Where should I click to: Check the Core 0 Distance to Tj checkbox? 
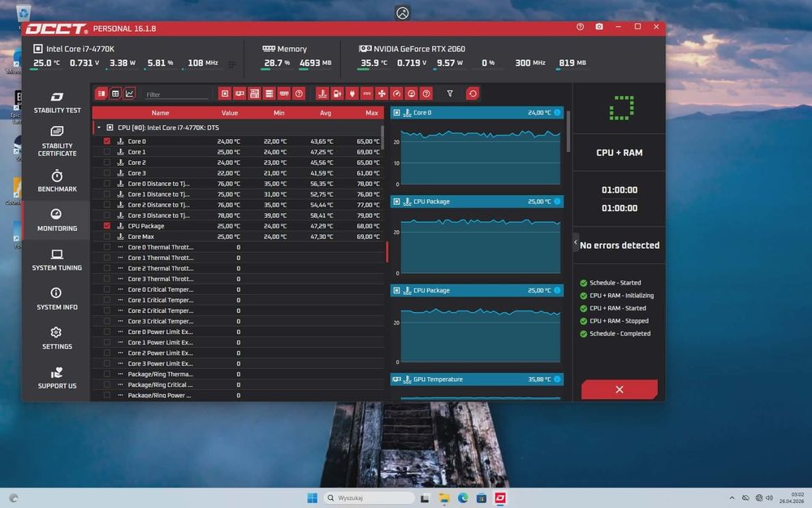pyautogui.click(x=106, y=184)
